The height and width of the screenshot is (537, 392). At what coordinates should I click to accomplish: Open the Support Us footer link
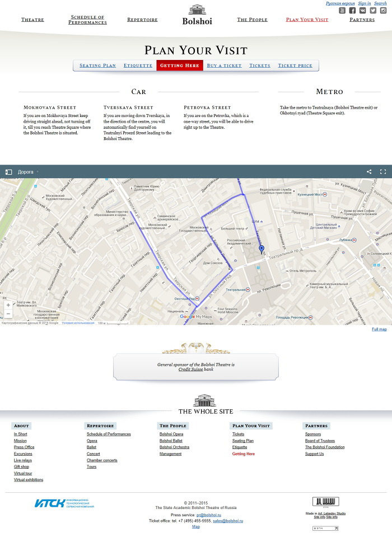click(x=314, y=454)
